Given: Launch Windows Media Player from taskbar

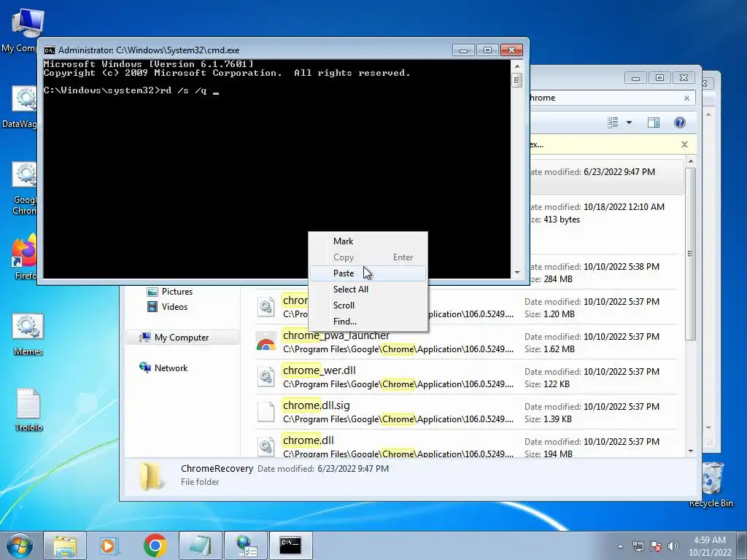Looking at the screenshot, I should [x=109, y=545].
